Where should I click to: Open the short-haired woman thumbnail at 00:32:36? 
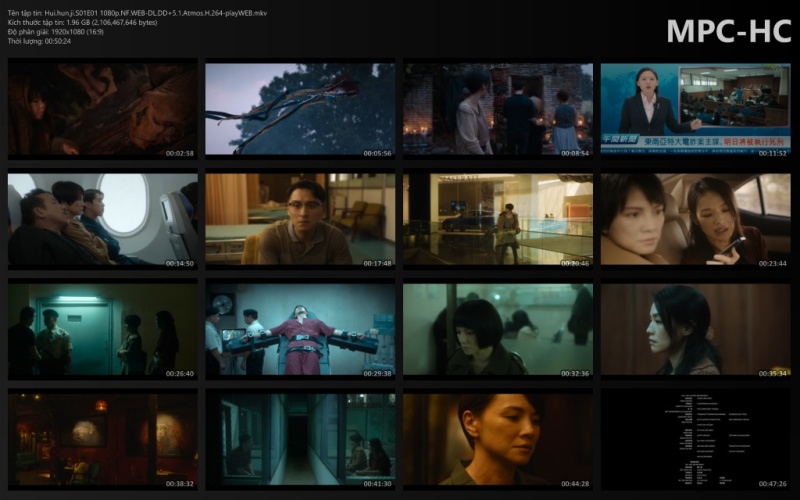coord(498,329)
